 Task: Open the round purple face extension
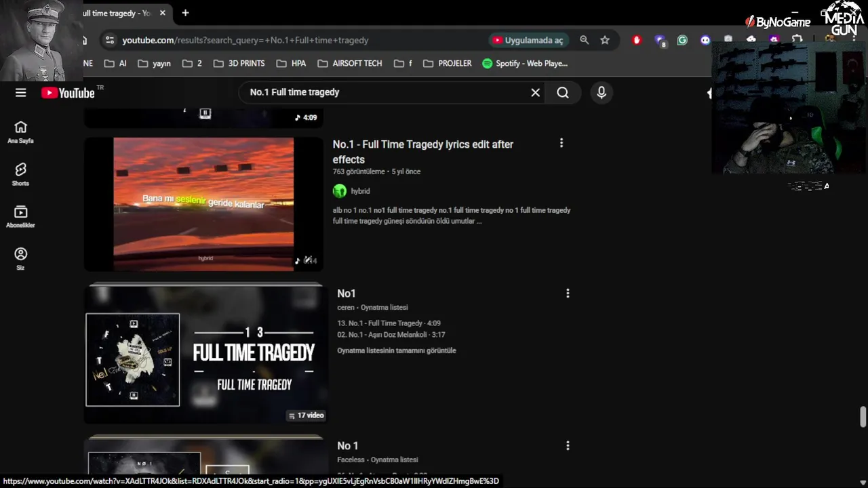pyautogui.click(x=705, y=40)
